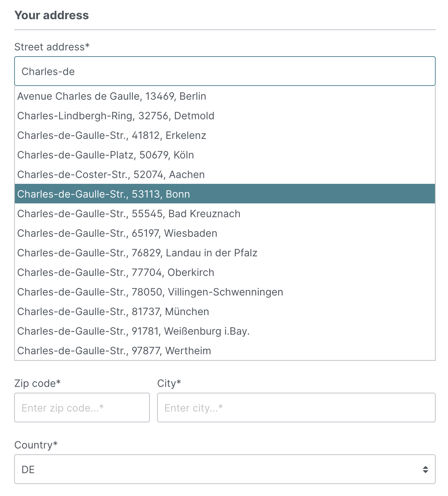448x496 pixels.
Task: Pick the Wertheim 97877 suggestion
Action: (114, 351)
